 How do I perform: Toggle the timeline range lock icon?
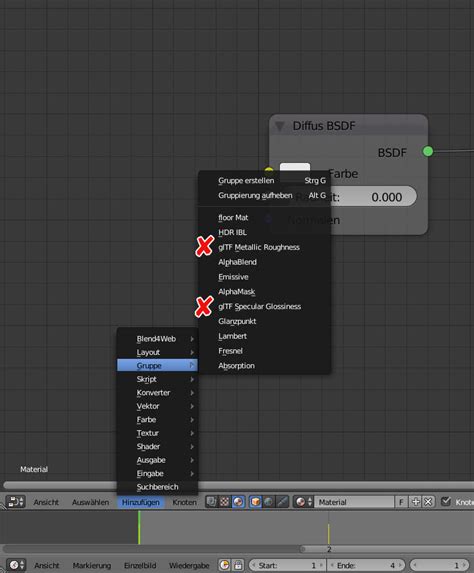pos(238,565)
